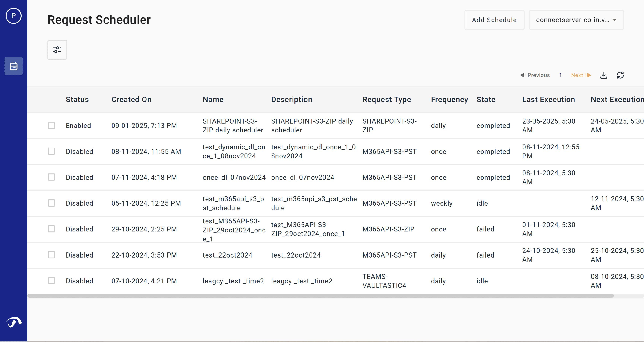Click the download export icon
The width and height of the screenshot is (644, 342).
[x=604, y=75]
